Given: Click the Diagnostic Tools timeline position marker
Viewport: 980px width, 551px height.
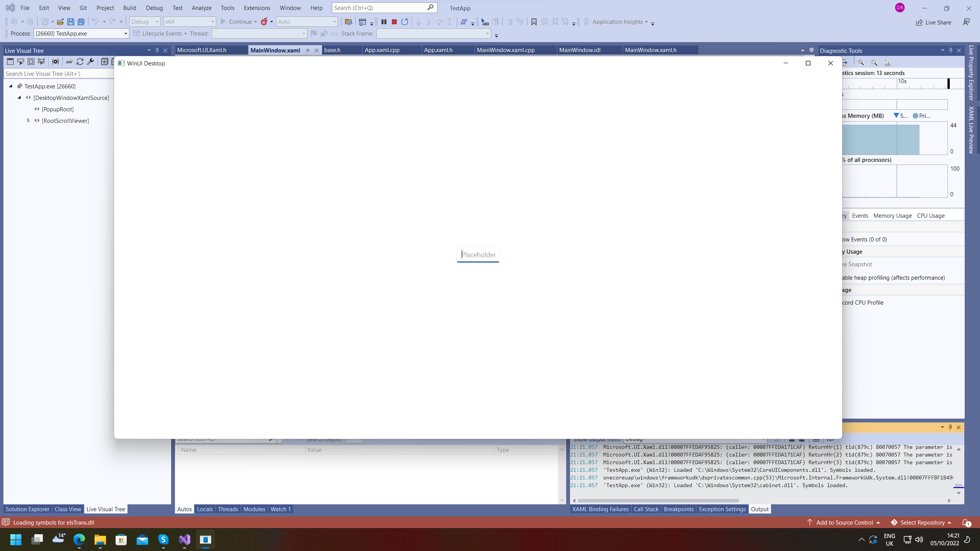Looking at the screenshot, I should pos(949,83).
